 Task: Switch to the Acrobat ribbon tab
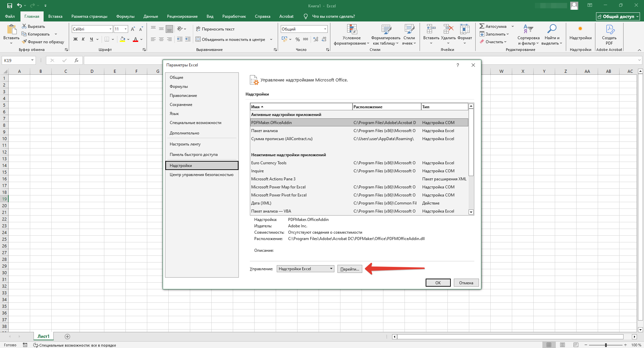[x=286, y=16]
